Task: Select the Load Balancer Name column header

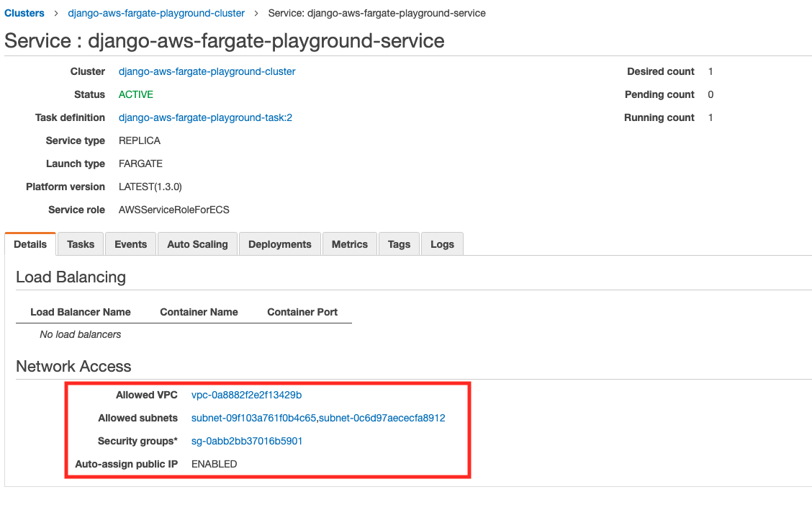Action: point(81,312)
